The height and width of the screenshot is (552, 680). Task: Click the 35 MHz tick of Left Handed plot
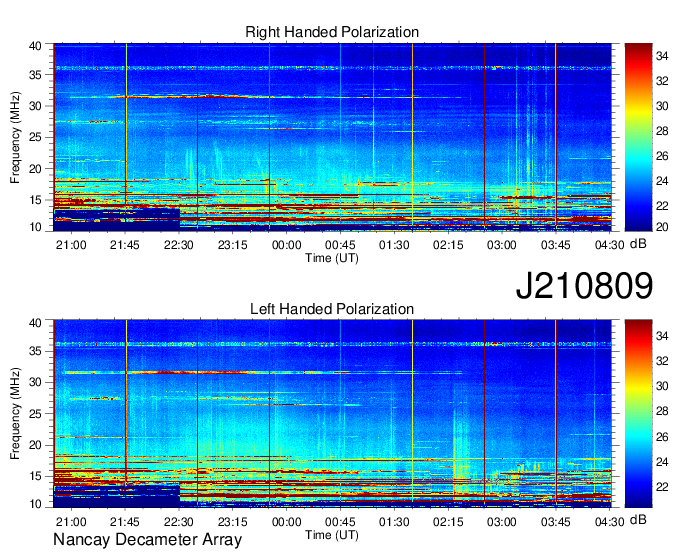[x=35, y=351]
